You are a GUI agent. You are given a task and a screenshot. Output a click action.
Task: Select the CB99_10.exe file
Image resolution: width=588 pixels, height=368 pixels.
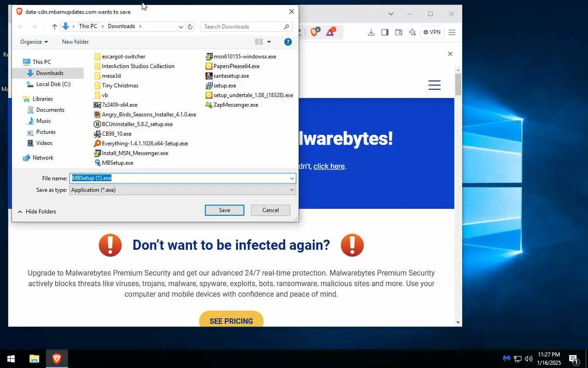(113, 134)
